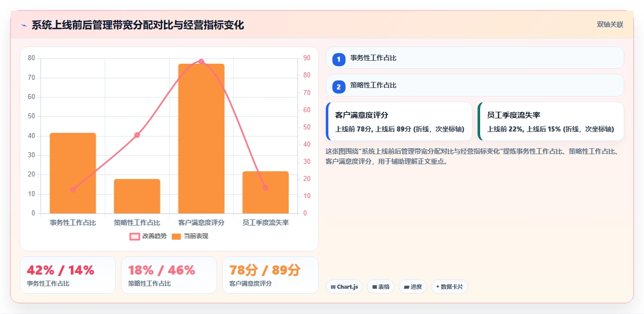Click the line point above 事务性工作占比
This screenshot has width=644, height=314.
point(73,190)
